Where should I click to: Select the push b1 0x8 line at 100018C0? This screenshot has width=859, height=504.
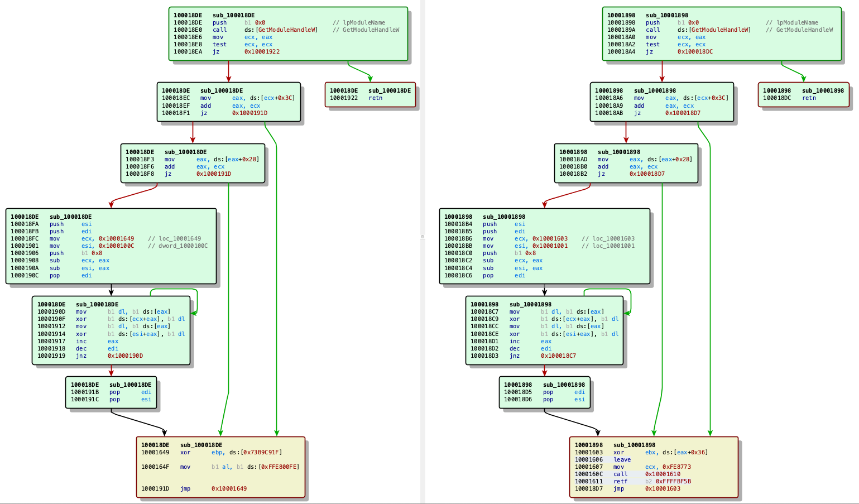(490, 253)
